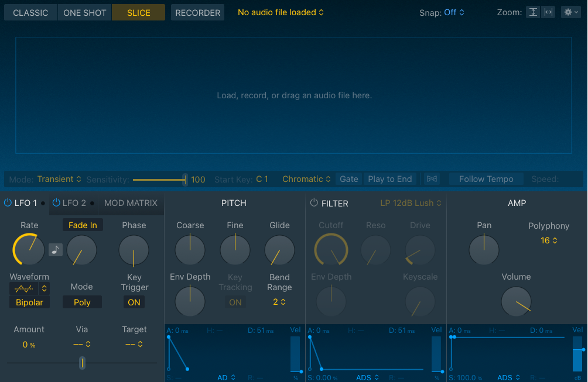Toggle Follow Tempo
This screenshot has width=588, height=382.
tap(486, 179)
